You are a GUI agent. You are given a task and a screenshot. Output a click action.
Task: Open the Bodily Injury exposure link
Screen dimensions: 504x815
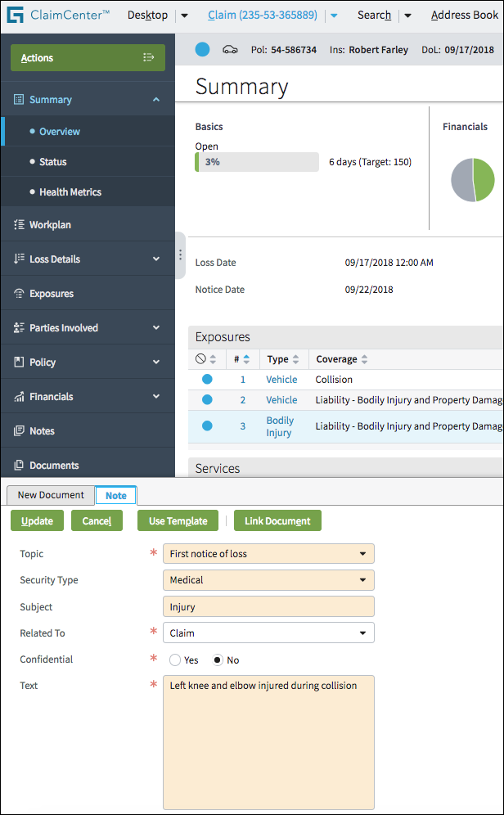279,426
